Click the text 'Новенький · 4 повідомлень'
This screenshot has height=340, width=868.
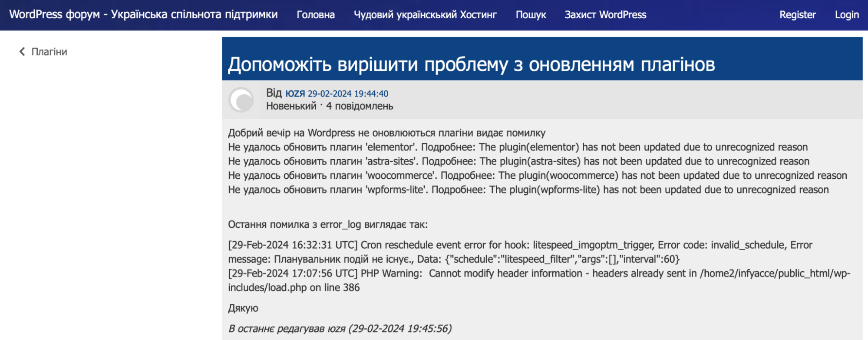click(330, 106)
